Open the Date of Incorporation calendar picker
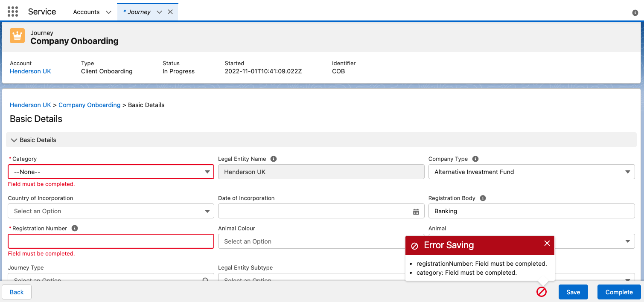This screenshot has height=302, width=644. 416,212
